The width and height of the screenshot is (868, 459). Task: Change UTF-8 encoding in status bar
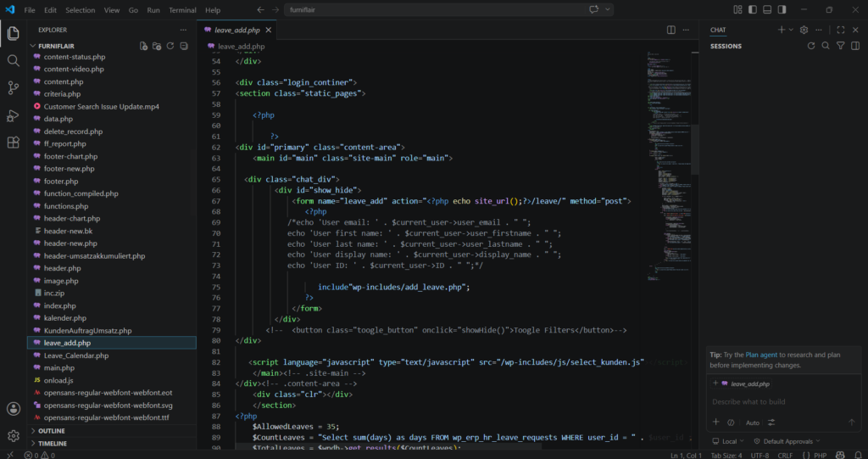759,455
